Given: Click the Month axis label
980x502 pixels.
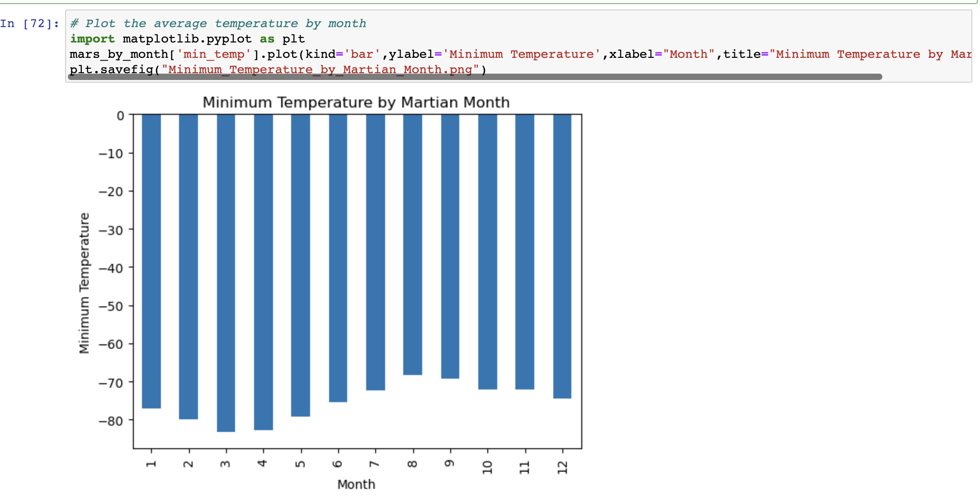Looking at the screenshot, I should coord(356,484).
